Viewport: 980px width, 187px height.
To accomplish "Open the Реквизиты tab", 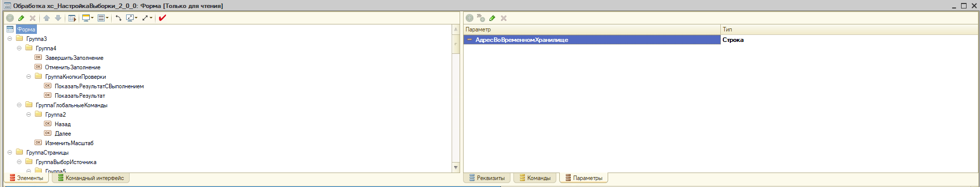I will pyautogui.click(x=487, y=178).
